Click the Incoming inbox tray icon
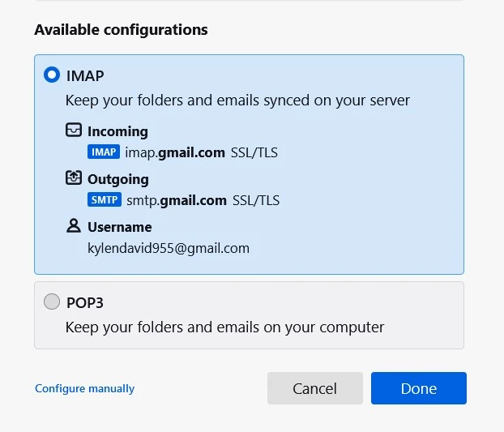 (74, 130)
